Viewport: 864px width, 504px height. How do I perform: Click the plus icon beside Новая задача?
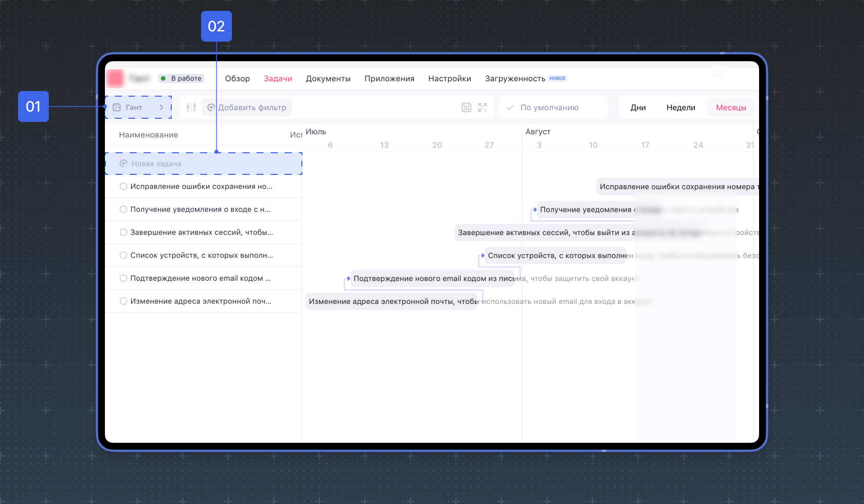coord(123,164)
